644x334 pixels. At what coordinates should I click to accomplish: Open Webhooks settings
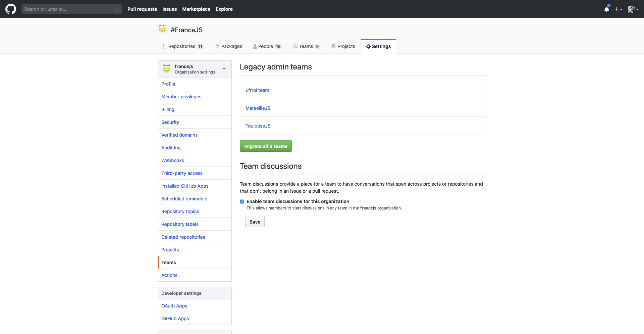pos(195,160)
